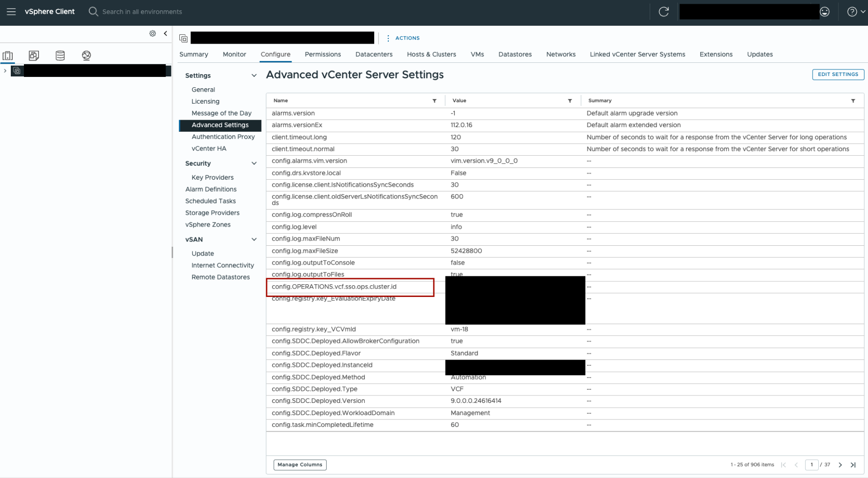Open the smiley feedback icon
The width and height of the screenshot is (868, 478).
tap(824, 12)
